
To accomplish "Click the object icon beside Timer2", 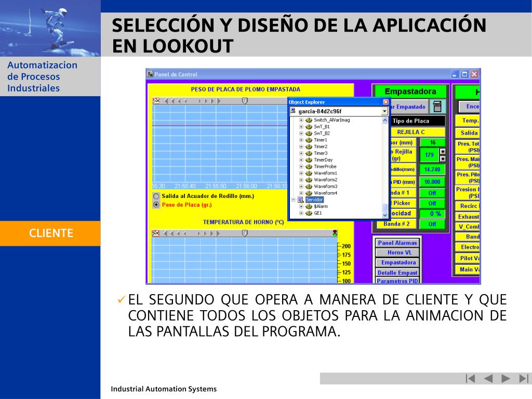I will 309,147.
